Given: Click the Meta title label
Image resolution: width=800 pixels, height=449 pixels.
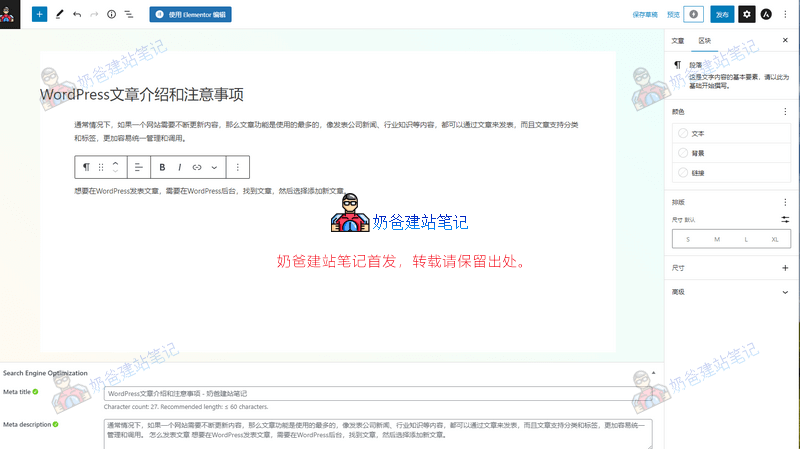Looking at the screenshot, I should [x=17, y=392].
